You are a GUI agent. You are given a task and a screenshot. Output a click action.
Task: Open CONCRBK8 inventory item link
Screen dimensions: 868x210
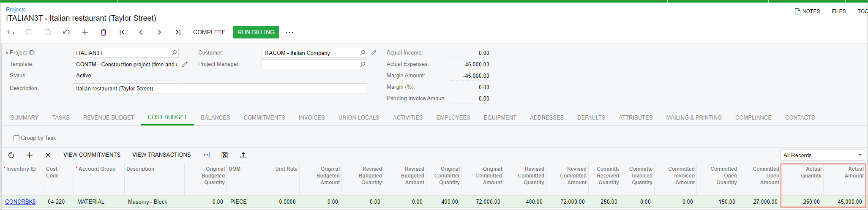pos(20,202)
